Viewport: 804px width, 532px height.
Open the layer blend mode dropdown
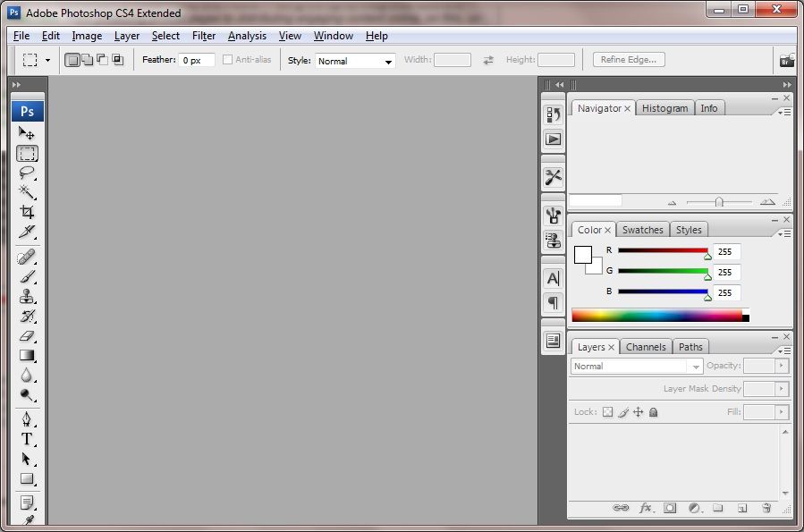point(637,366)
